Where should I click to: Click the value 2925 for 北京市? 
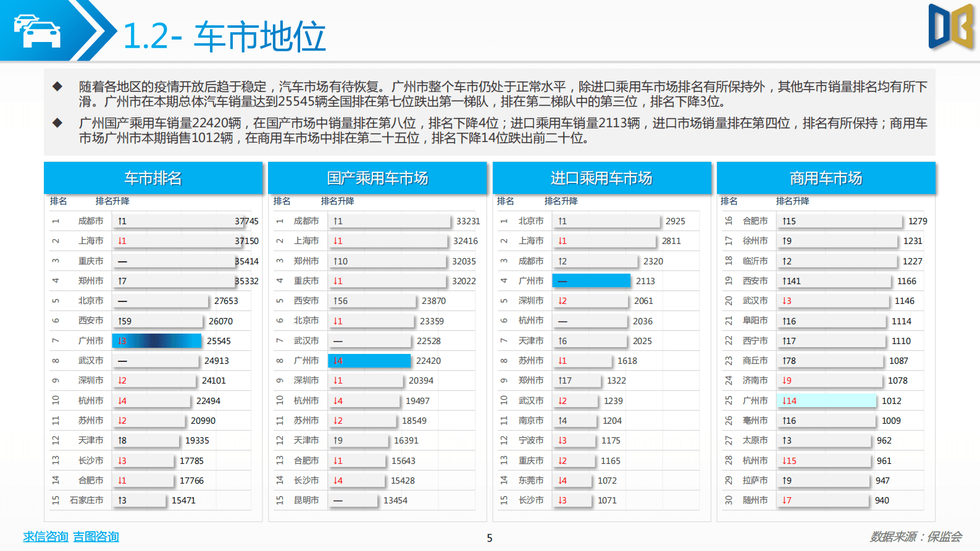[676, 221]
